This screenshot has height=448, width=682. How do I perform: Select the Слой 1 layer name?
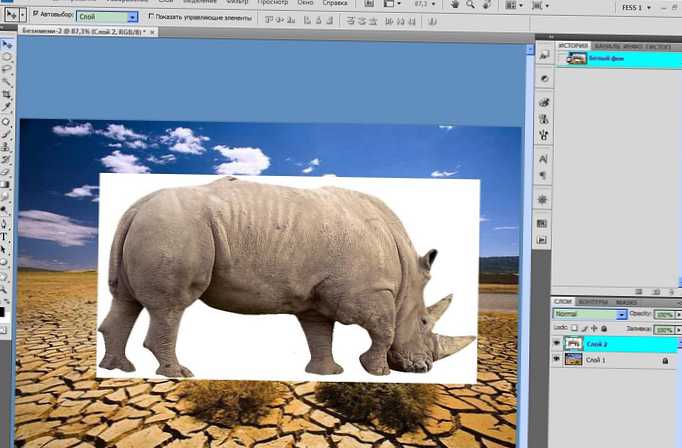point(596,360)
